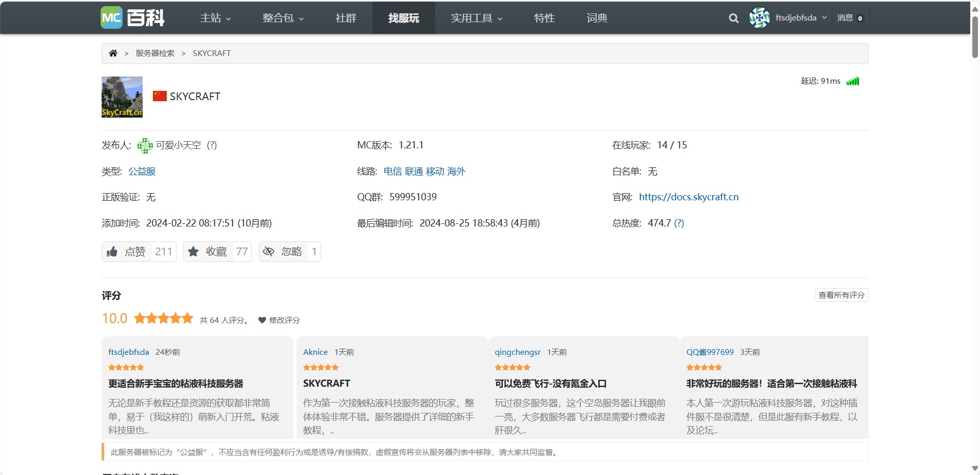Open reviewer QQ酱997699 profile link
The height and width of the screenshot is (475, 980).
click(x=710, y=352)
